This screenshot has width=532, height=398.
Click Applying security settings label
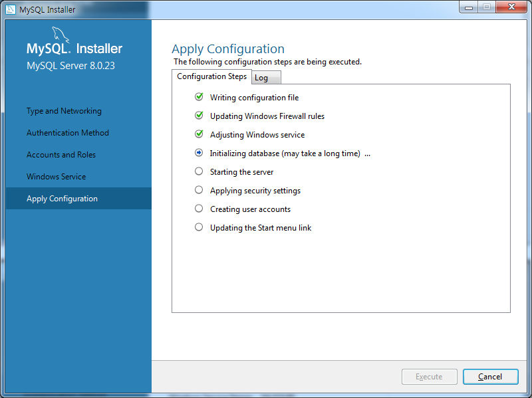click(x=255, y=191)
